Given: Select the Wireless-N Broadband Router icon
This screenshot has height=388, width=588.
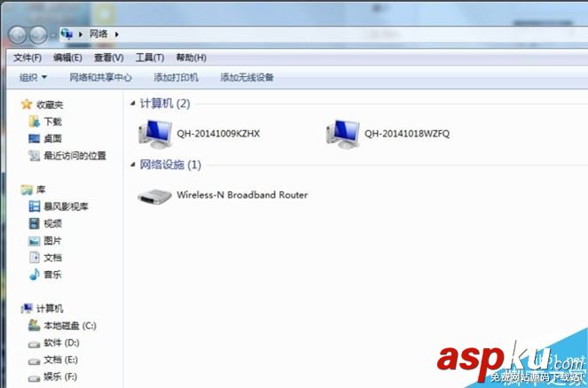Looking at the screenshot, I should click(x=155, y=197).
